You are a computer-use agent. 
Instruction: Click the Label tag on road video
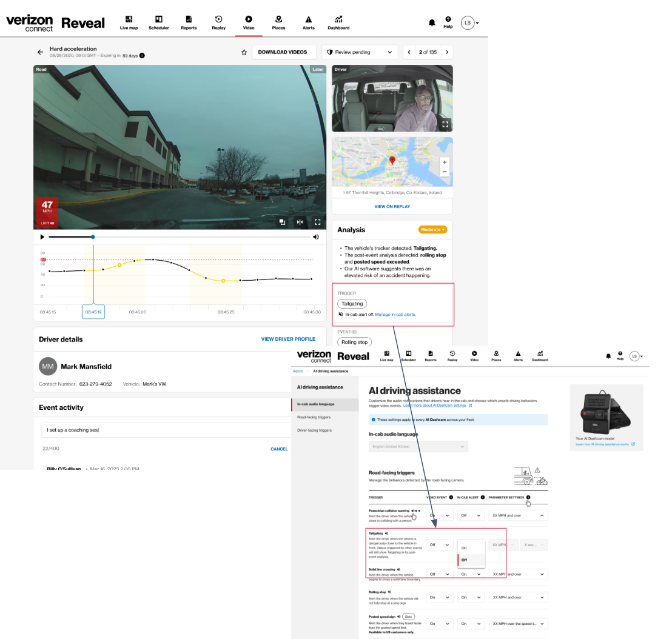pos(318,69)
